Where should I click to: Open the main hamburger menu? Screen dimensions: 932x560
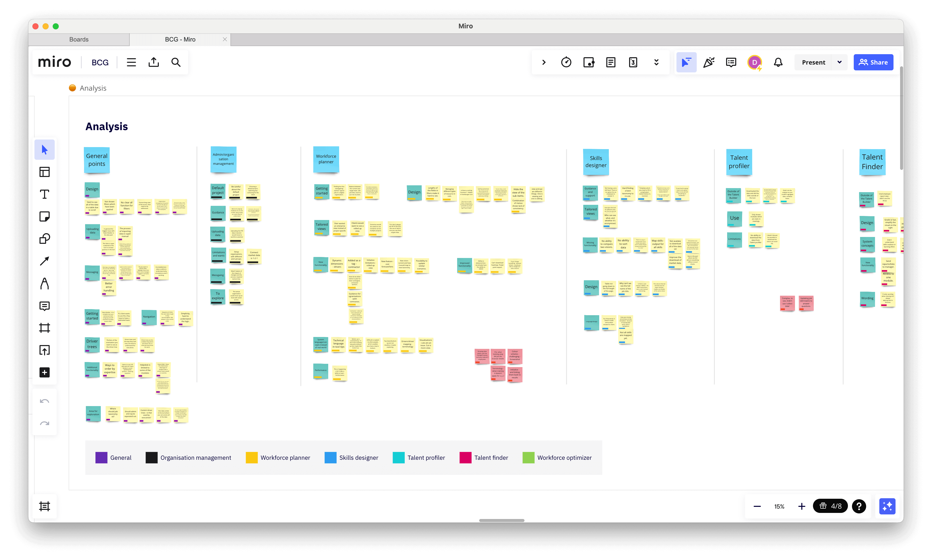131,62
